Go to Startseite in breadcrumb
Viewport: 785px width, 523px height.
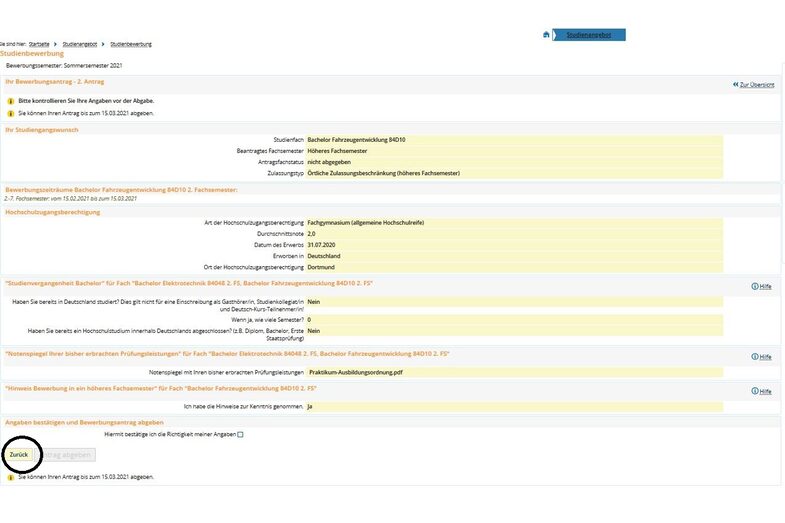point(39,44)
